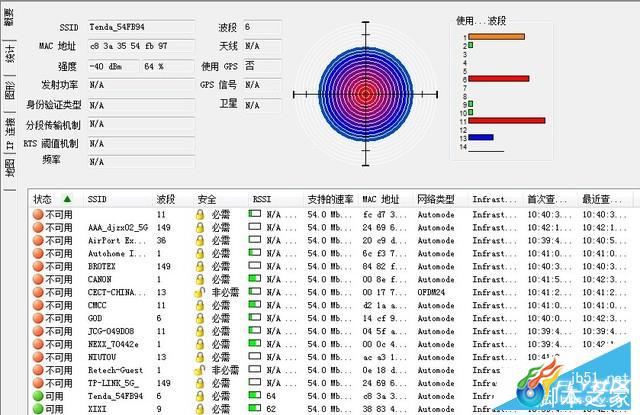
Task: Click the 可用 status text for Tenda_54FB94
Action: (54, 396)
